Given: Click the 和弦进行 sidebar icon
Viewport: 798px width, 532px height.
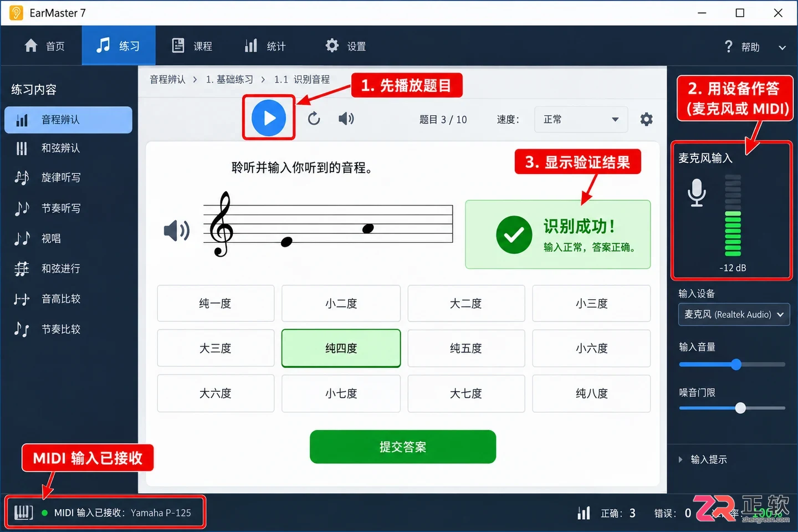Looking at the screenshot, I should [x=22, y=269].
